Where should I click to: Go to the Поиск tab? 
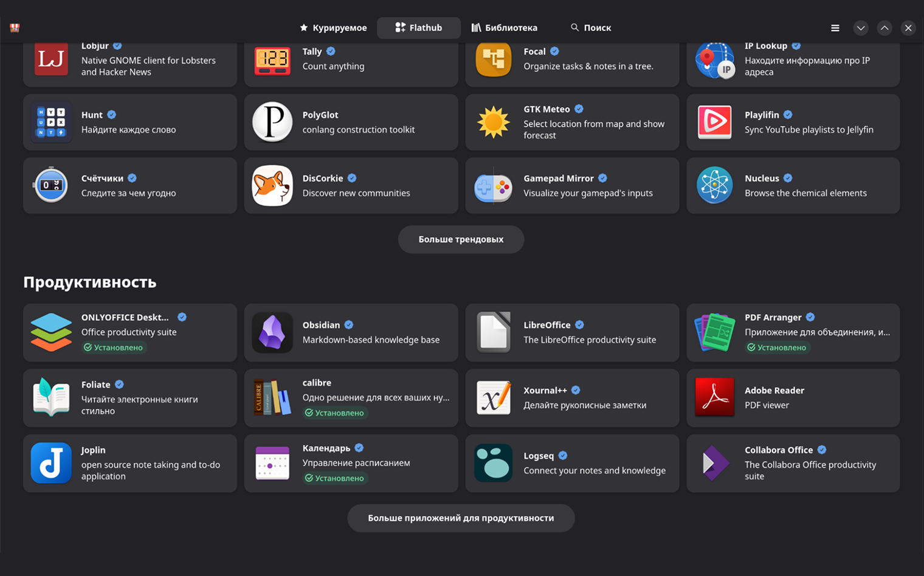pos(591,27)
